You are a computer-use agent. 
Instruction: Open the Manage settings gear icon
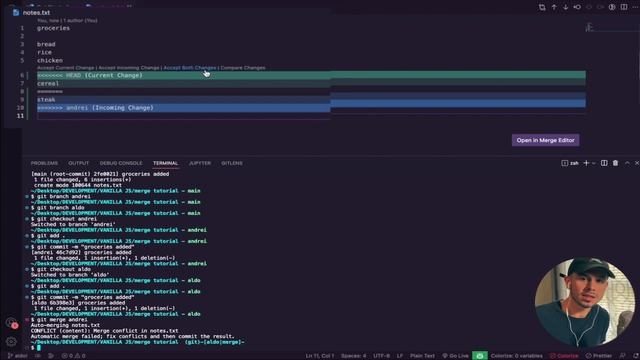coord(11,341)
